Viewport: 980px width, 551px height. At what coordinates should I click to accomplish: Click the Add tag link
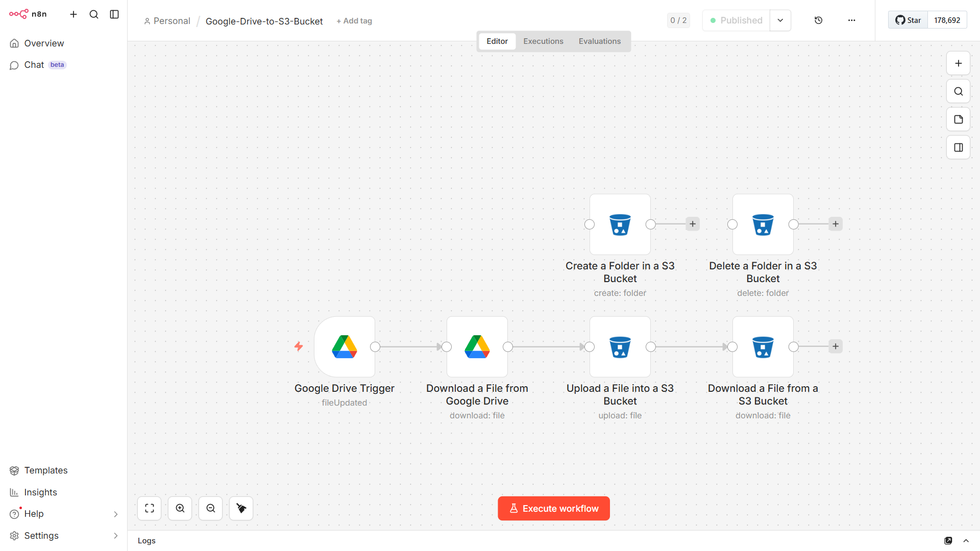(354, 21)
